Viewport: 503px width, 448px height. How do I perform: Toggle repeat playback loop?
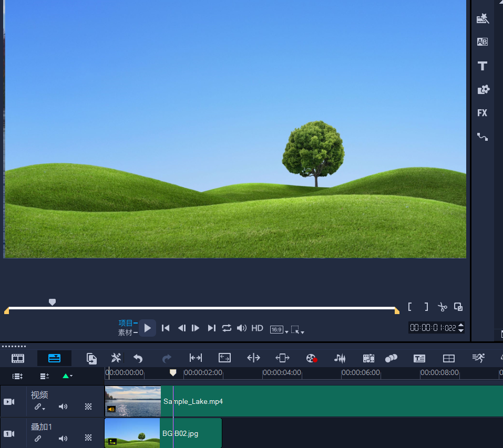[227, 328]
